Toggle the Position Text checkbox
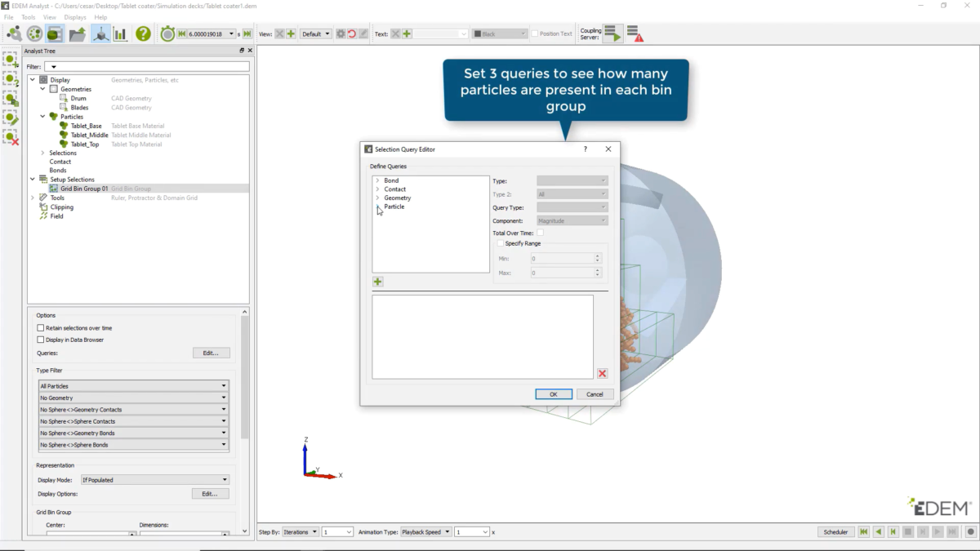The width and height of the screenshot is (980, 551). point(535,34)
